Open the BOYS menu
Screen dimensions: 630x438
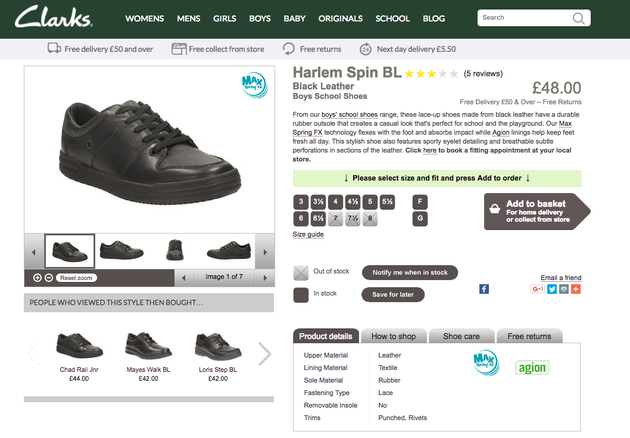pos(260,18)
